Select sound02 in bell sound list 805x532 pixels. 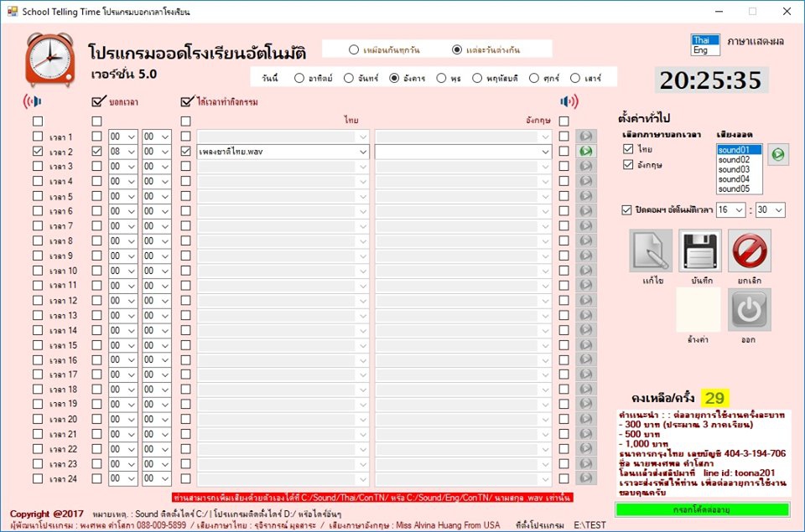739,159
